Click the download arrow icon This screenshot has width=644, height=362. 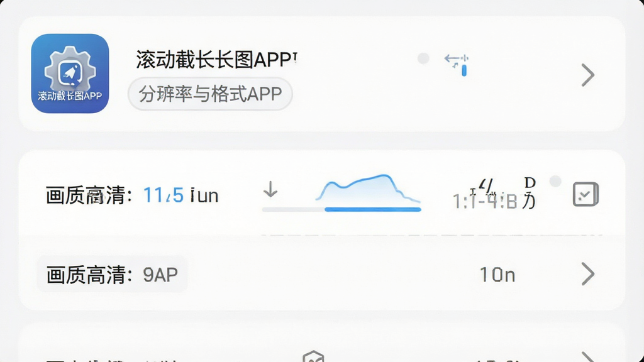pos(270,190)
